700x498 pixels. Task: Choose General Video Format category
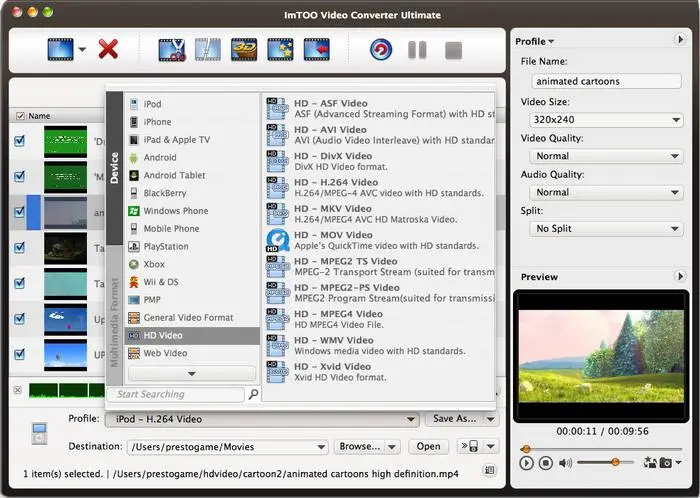[x=192, y=318]
